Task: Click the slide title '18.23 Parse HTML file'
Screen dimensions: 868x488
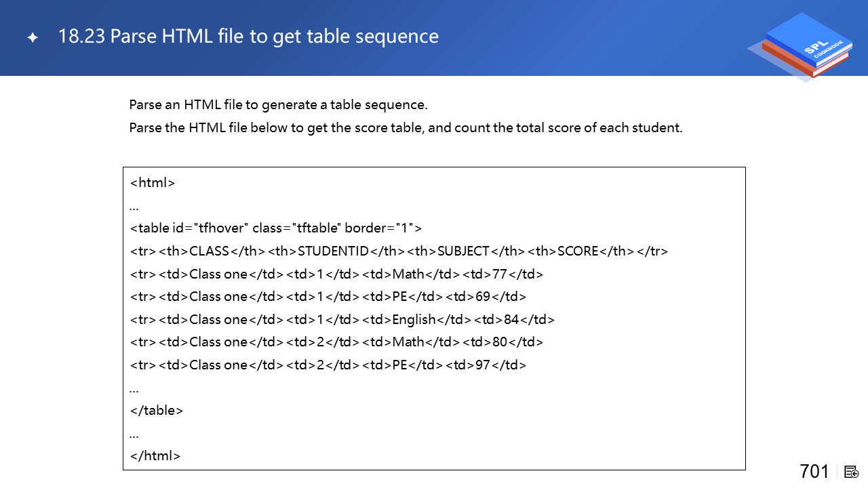Action: pos(248,36)
